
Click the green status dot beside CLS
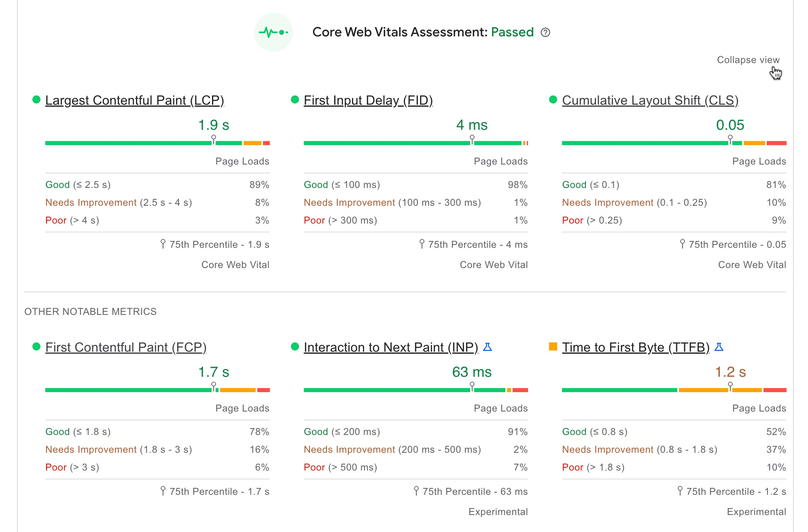[x=552, y=99]
